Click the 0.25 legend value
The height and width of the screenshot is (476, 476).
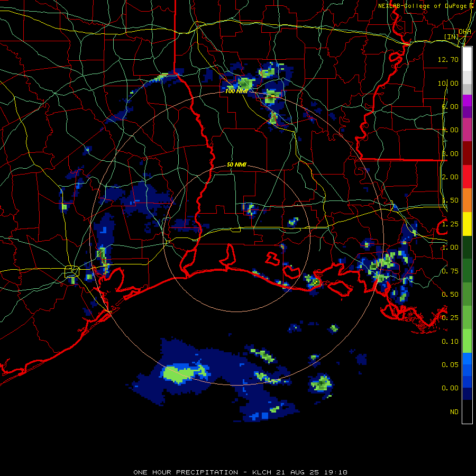tap(450, 318)
